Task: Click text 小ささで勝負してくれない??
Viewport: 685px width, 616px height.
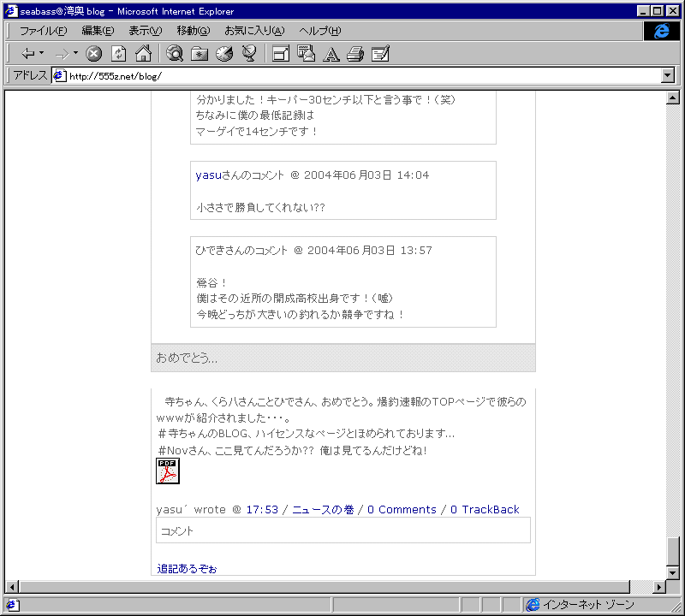Action: pyautogui.click(x=260, y=207)
